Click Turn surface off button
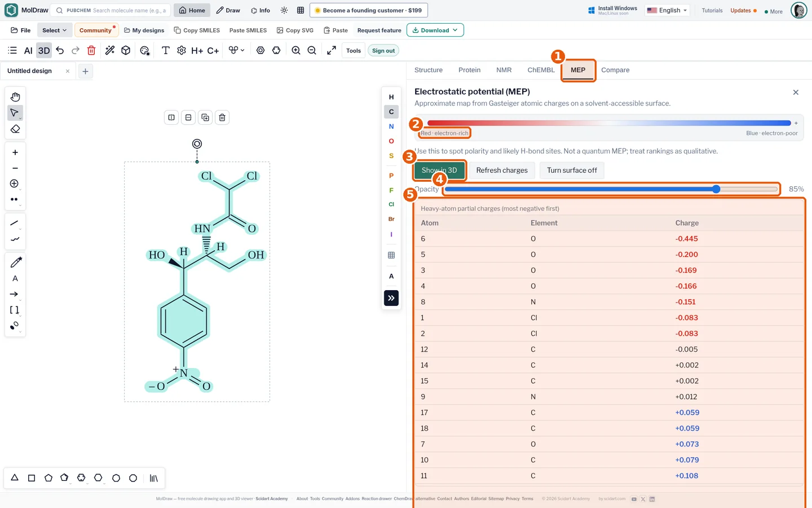Screen dimensions: 812x508 pyautogui.click(x=572, y=170)
